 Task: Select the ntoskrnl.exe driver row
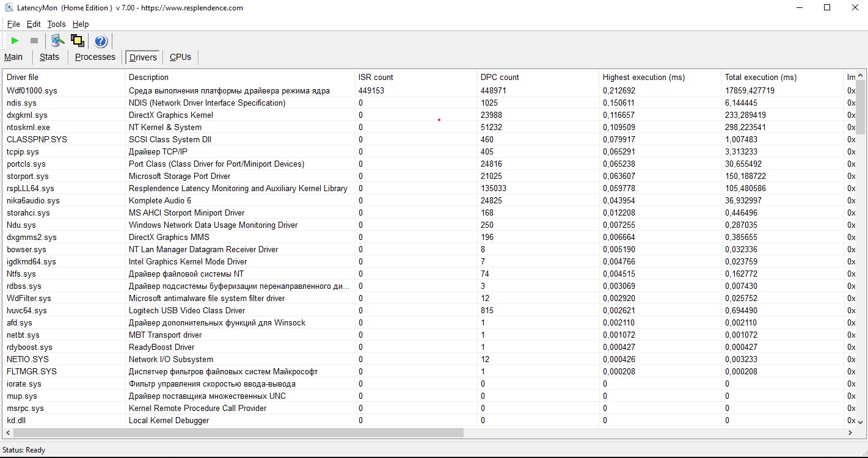tap(429, 127)
